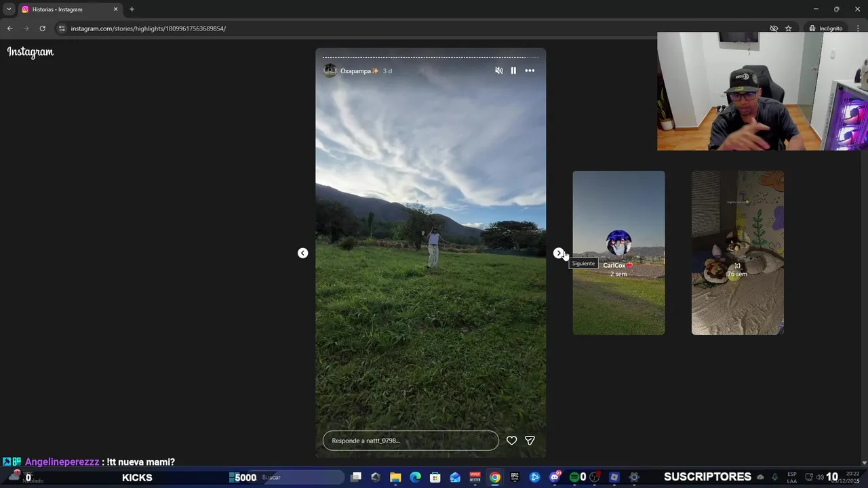Open the ESP LAA language indicator

pyautogui.click(x=792, y=477)
